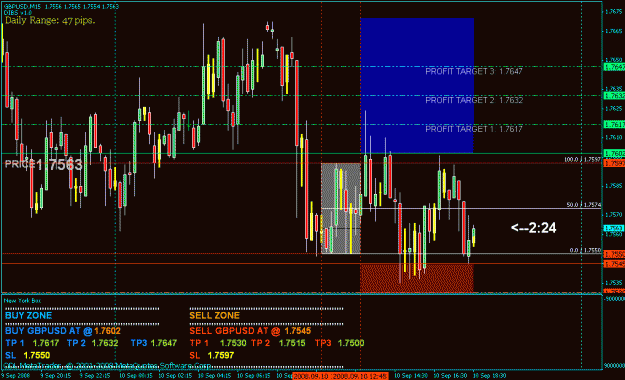This screenshot has width=625, height=380.
Task: Click the 1.7585 price-axis label
Action: click(613, 186)
